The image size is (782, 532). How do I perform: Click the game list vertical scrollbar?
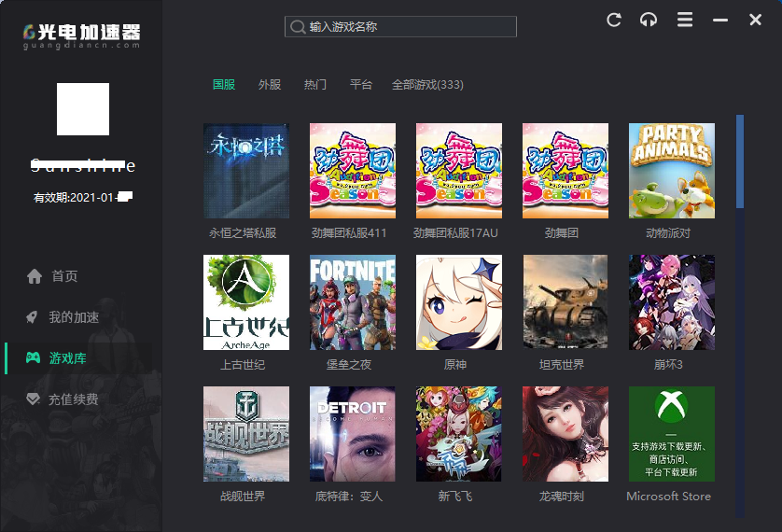point(740,161)
